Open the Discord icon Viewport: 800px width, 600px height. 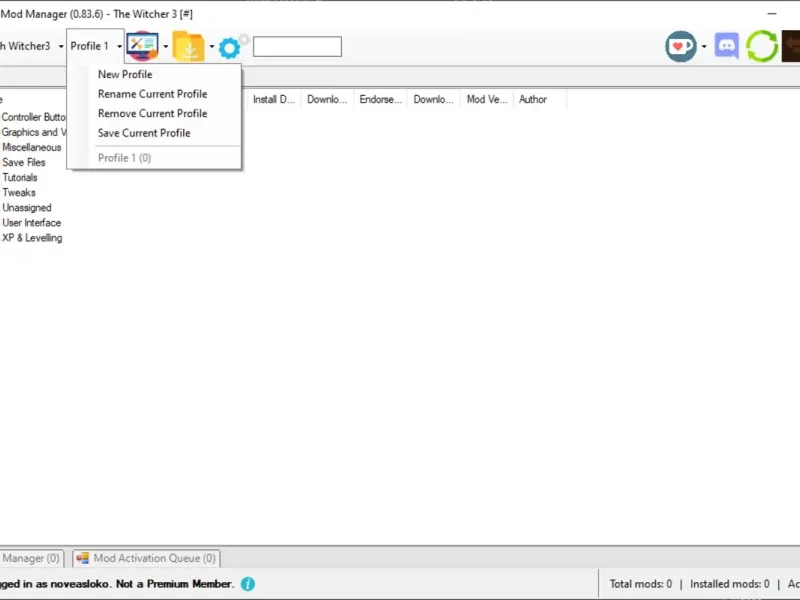tap(727, 46)
